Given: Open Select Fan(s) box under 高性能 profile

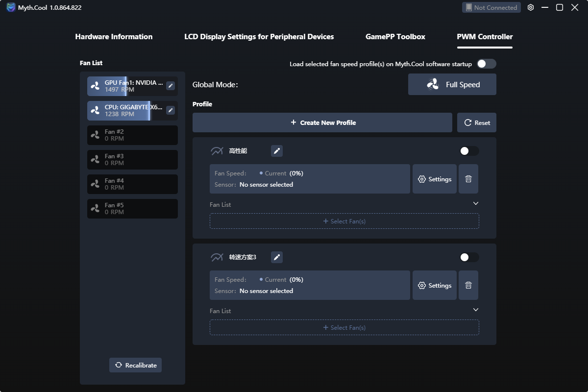Looking at the screenshot, I should pos(344,221).
